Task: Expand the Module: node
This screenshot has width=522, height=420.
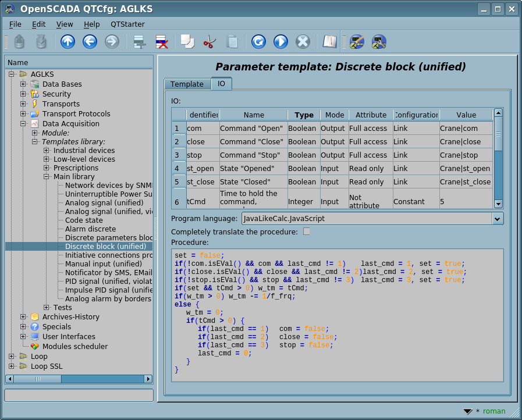Action: tap(34, 133)
